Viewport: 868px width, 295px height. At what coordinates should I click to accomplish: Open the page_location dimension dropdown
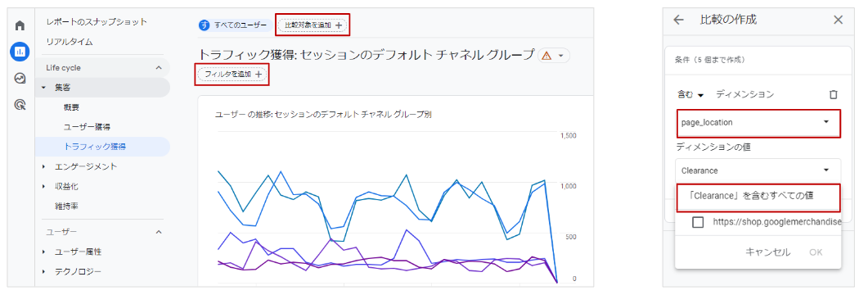[758, 122]
